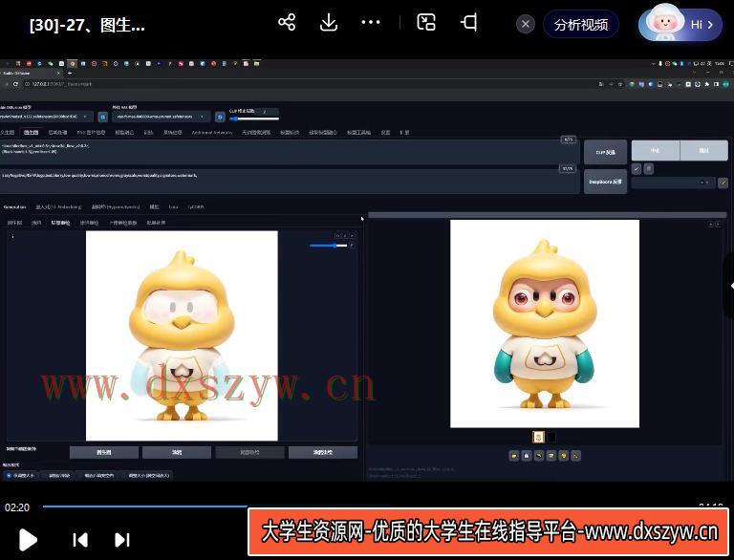This screenshot has height=560, width=734.
Task: Adjust the brush size slider over canvas
Action: [x=328, y=246]
